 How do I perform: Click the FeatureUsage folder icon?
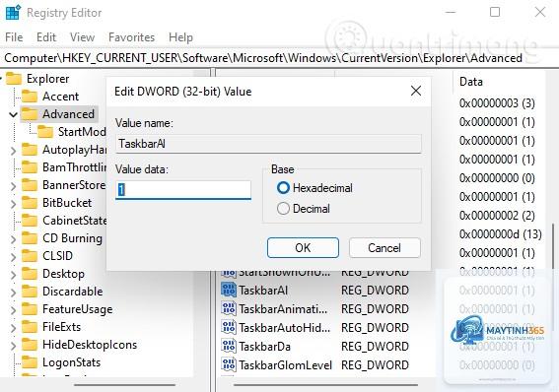click(x=30, y=309)
